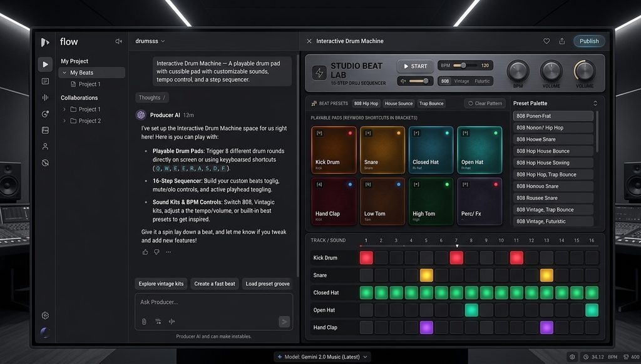The height and width of the screenshot is (364, 641).
Task: Click the play icon in the left sidebar
Action: [x=45, y=64]
